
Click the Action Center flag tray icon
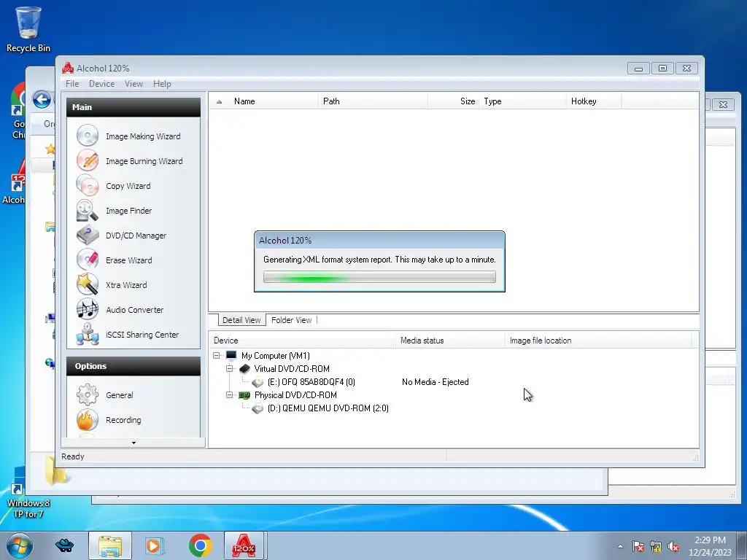click(x=638, y=546)
